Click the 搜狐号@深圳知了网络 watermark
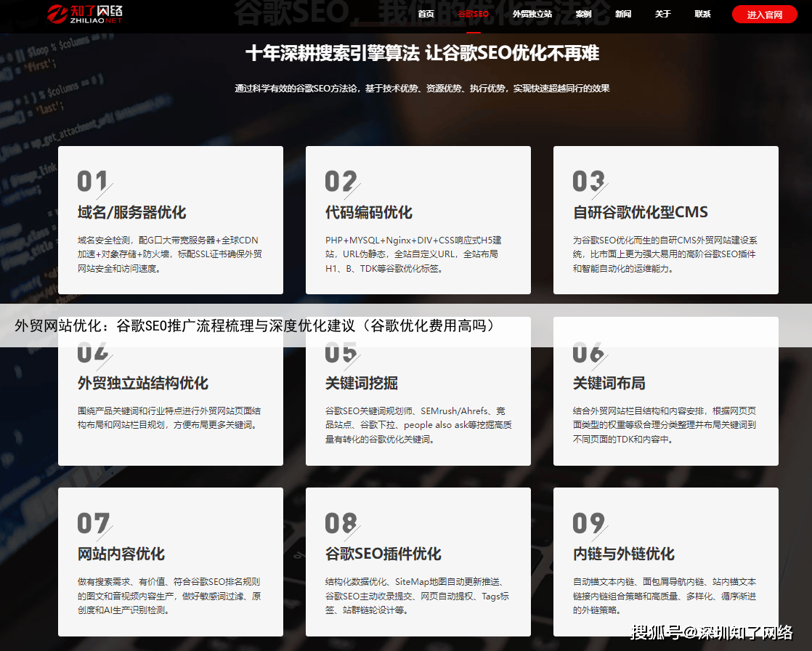Image resolution: width=812 pixels, height=651 pixels. pos(711,632)
